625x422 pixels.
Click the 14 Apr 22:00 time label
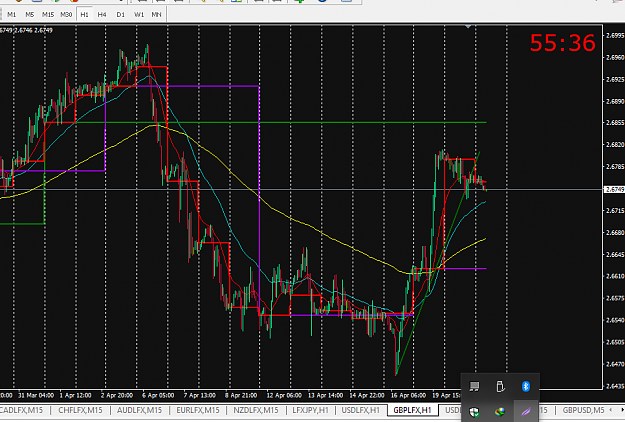point(367,395)
